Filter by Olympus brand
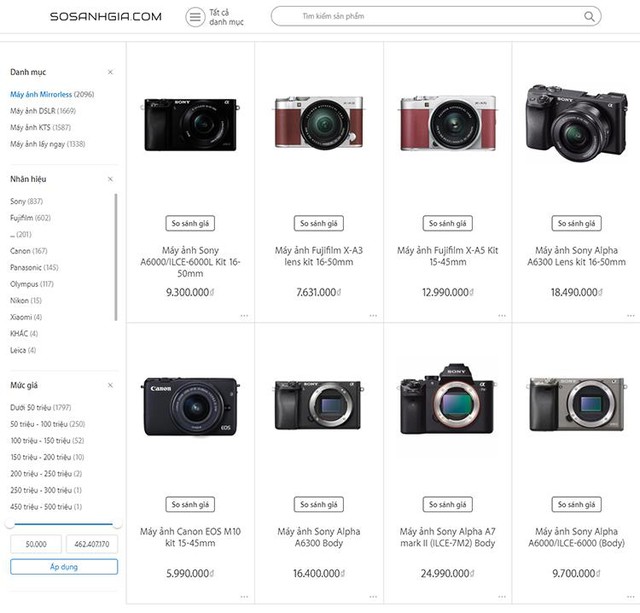Image resolution: width=640 pixels, height=613 pixels. click(x=32, y=284)
